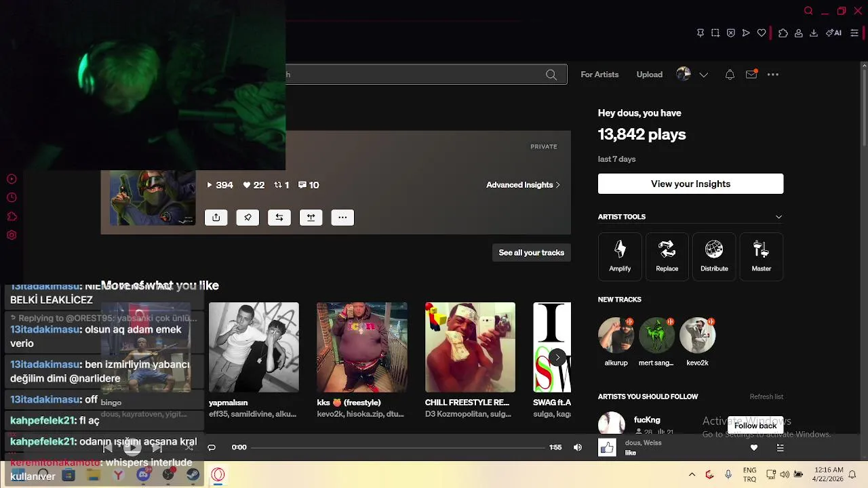Open Opera GX pinboard pin icon
The width and height of the screenshot is (868, 488).
click(x=701, y=33)
